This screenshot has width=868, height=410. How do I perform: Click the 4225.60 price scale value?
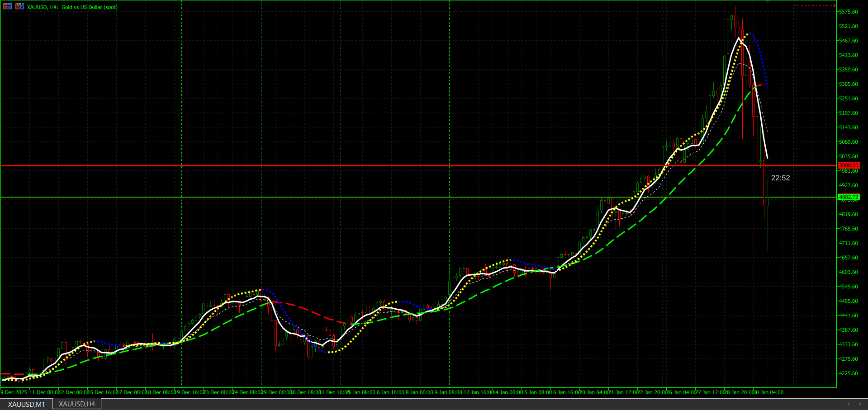(x=848, y=373)
